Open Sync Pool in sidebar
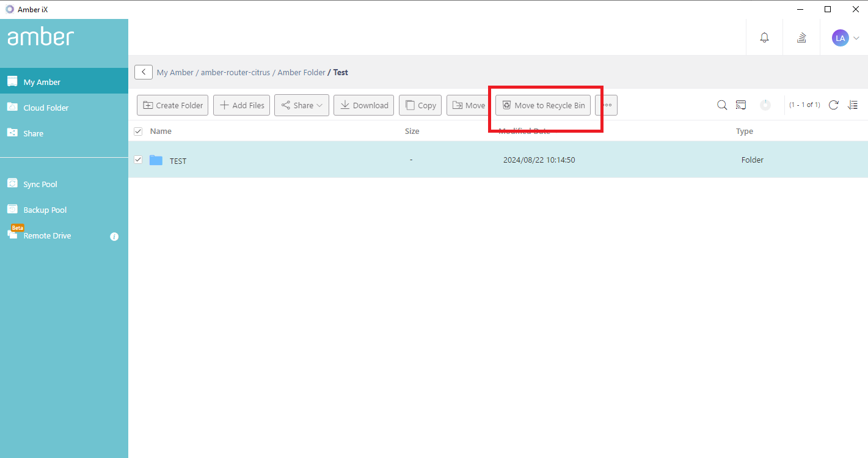Screen dimensions: 868x458 point(64,183)
